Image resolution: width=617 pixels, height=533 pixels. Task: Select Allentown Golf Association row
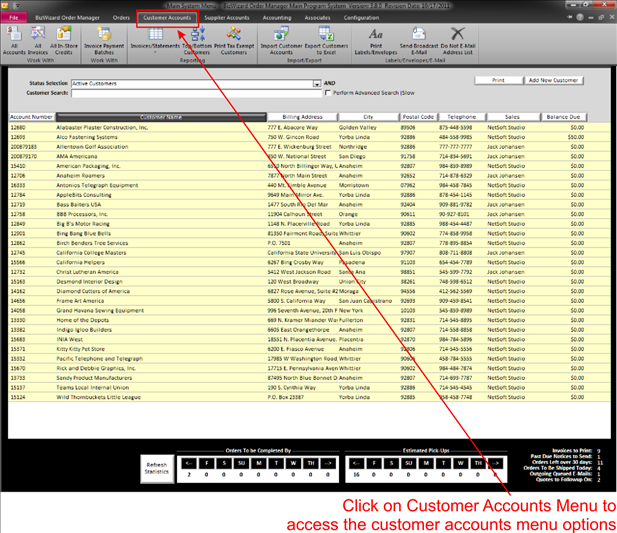point(309,147)
